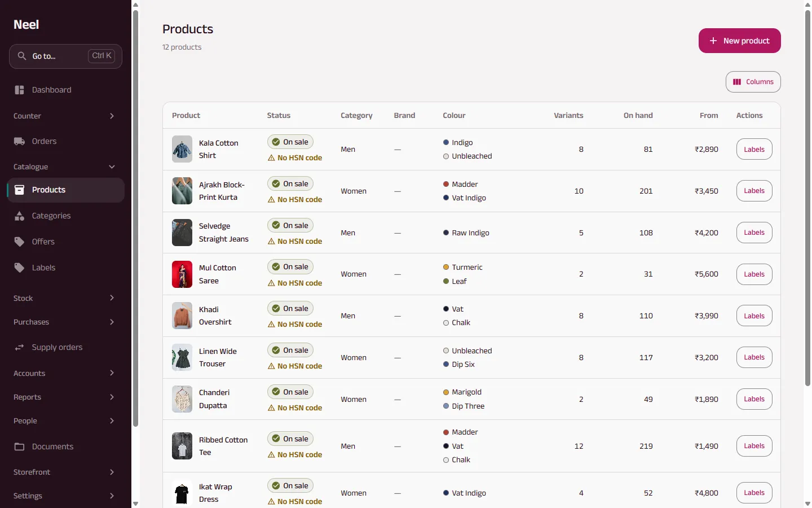Open the Documents folder icon

click(20, 446)
